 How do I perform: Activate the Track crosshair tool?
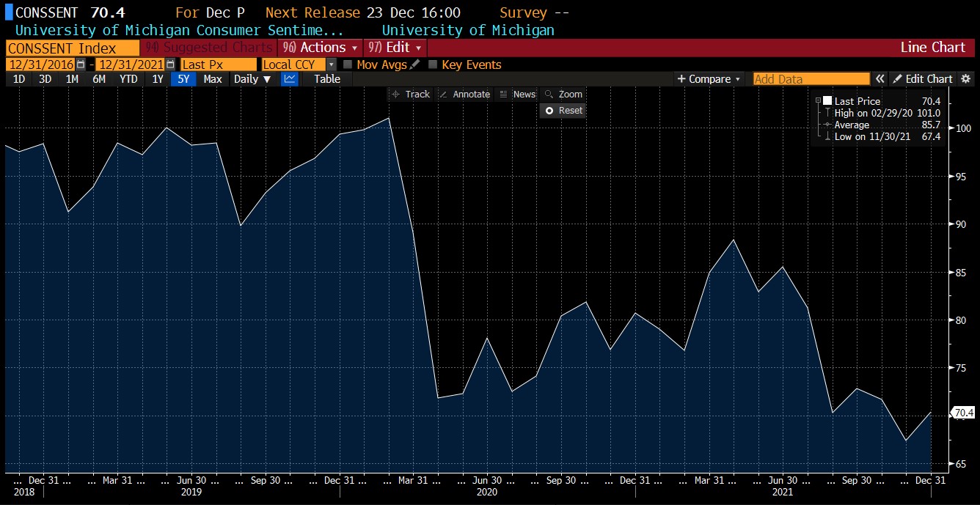coord(411,95)
